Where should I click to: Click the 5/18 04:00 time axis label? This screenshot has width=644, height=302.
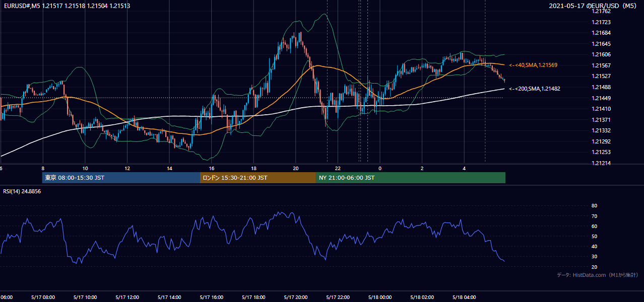coord(465,297)
